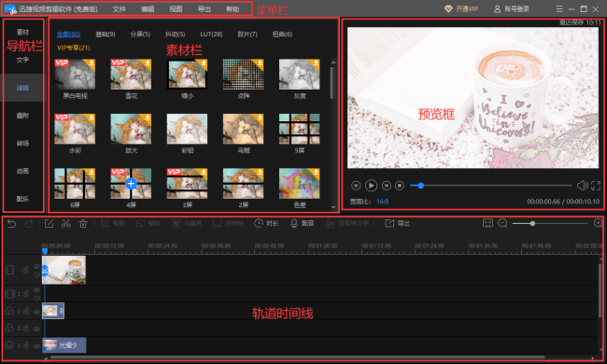Select the 马赛克 mosaic tool

[x=187, y=224]
